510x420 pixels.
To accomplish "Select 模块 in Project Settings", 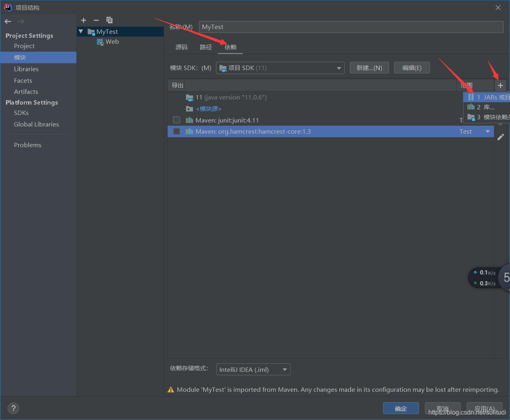I will [x=38, y=58].
